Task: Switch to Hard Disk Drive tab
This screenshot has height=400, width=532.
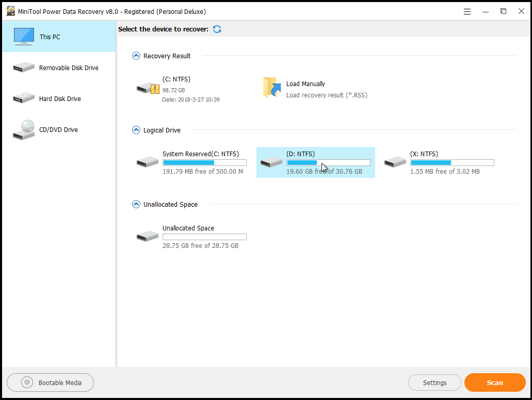Action: pyautogui.click(x=60, y=99)
